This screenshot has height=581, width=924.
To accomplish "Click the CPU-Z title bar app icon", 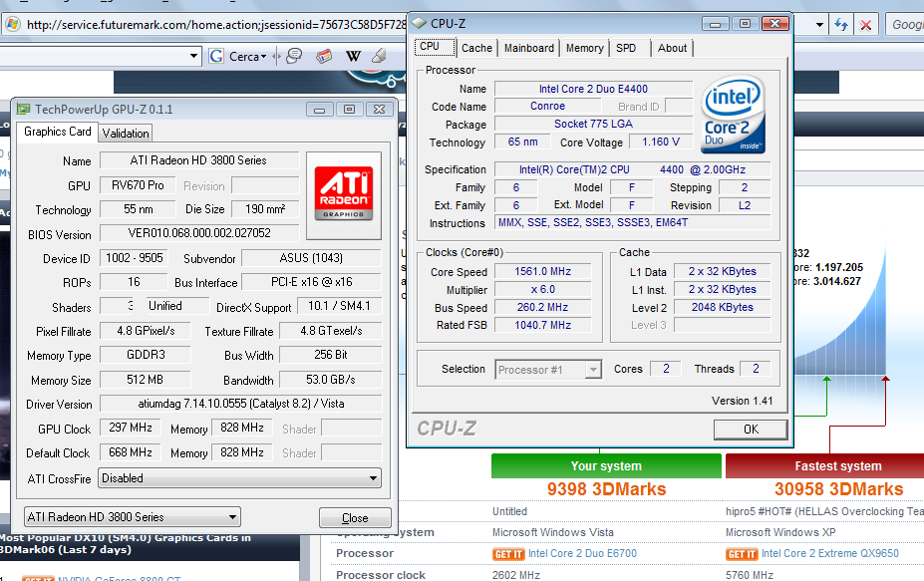I will [419, 23].
